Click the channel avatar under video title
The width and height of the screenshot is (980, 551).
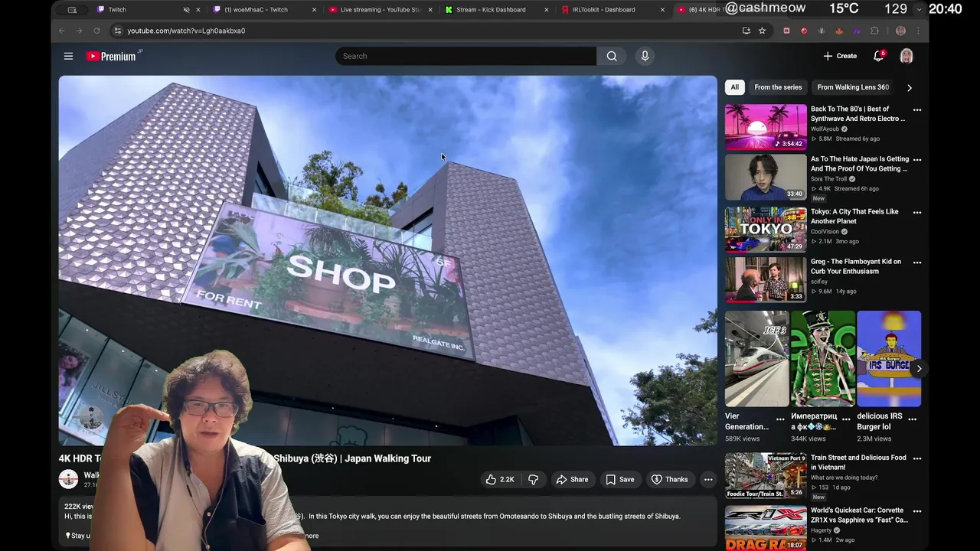tap(68, 479)
